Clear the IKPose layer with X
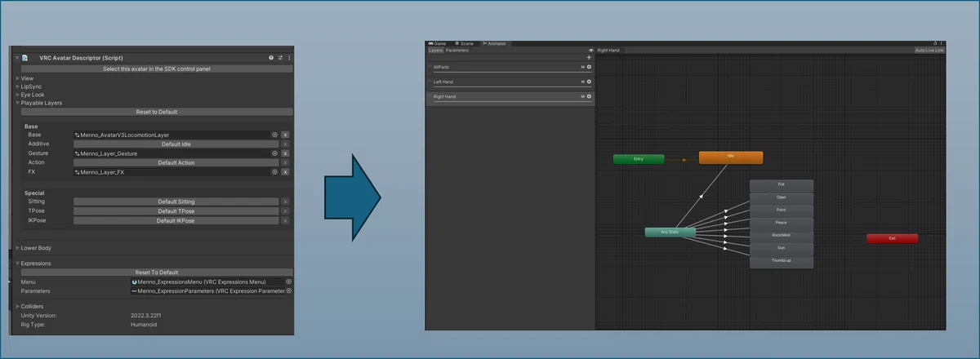Screen dimensions: 980x359 [x=285, y=220]
